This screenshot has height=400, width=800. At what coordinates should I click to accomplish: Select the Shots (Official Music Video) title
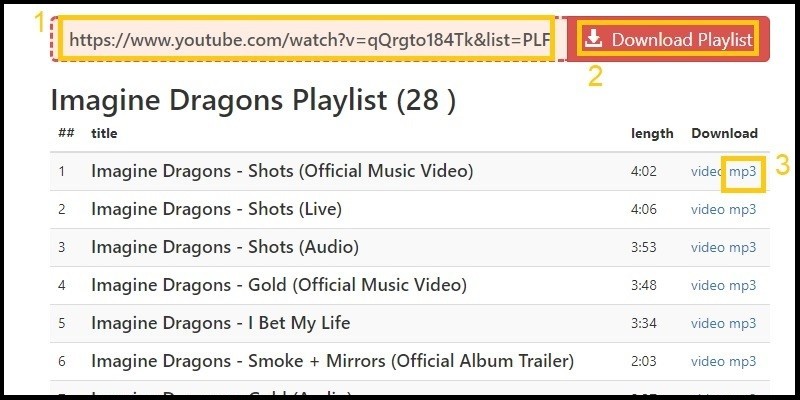(282, 171)
